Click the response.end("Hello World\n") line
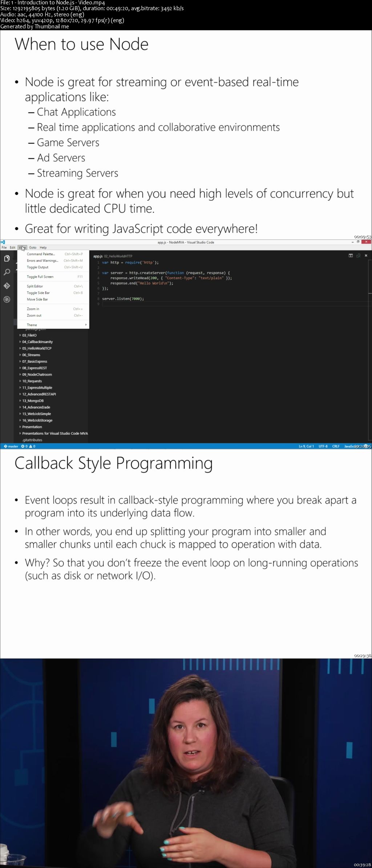The image size is (372, 868). coord(142,283)
